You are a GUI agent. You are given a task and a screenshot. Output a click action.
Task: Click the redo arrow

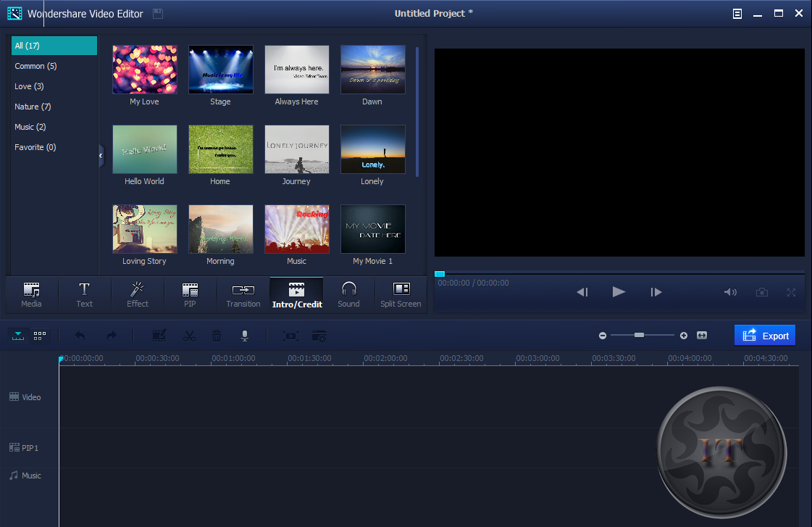point(111,335)
